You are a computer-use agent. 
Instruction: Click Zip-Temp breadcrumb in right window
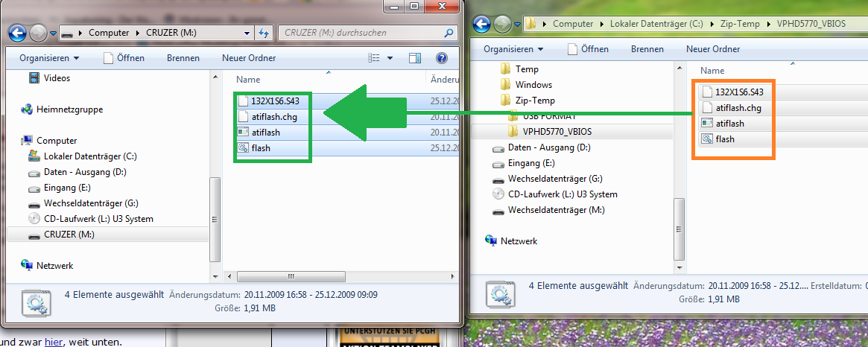pos(740,24)
